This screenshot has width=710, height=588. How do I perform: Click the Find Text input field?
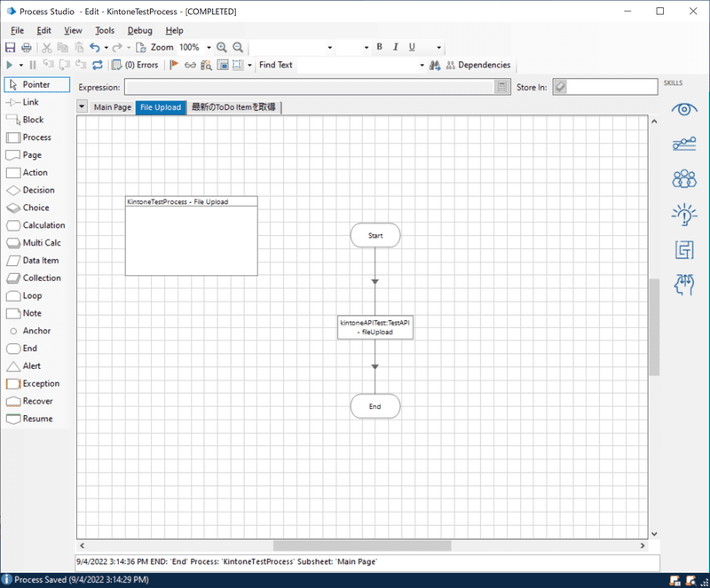pyautogui.click(x=358, y=65)
